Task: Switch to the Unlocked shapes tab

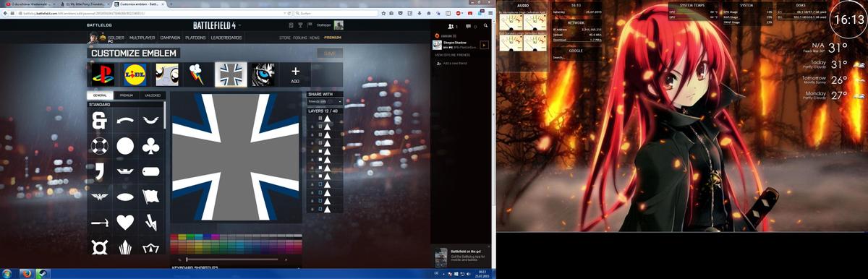Action: 153,95
